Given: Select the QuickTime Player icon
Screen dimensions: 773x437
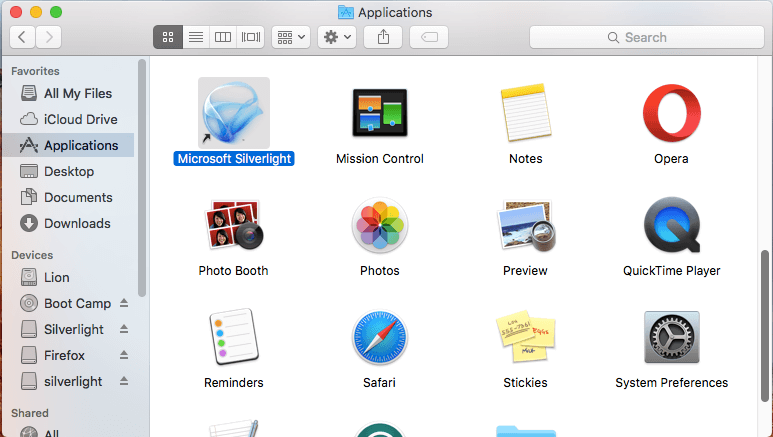Looking at the screenshot, I should pyautogui.click(x=671, y=225).
